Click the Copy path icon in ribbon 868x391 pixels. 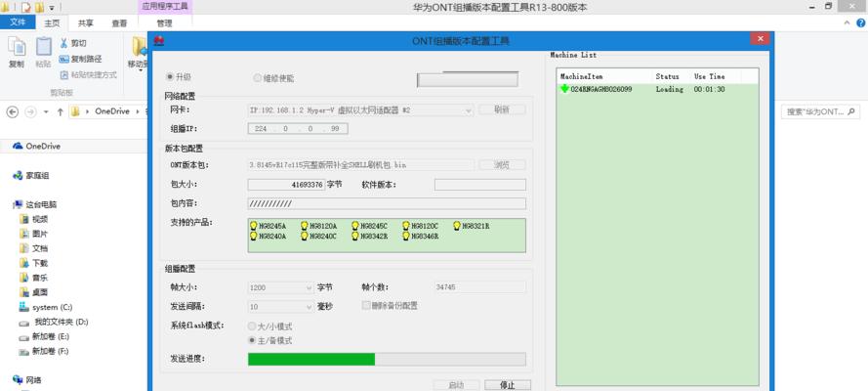click(63, 59)
